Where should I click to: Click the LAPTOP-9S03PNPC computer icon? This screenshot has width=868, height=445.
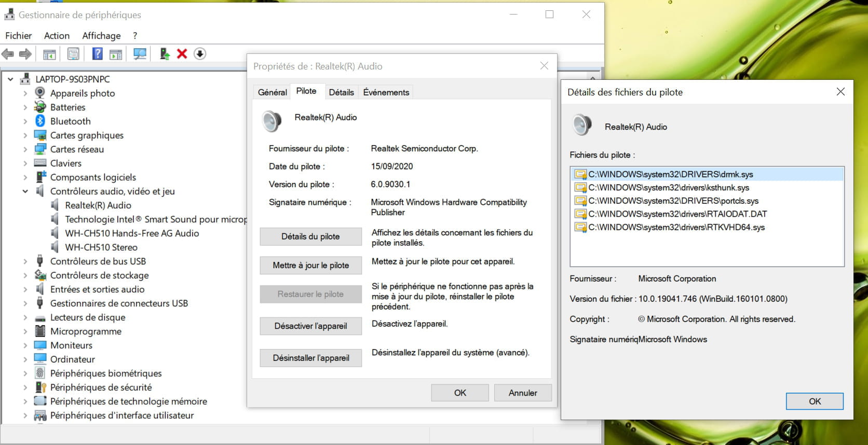25,79
